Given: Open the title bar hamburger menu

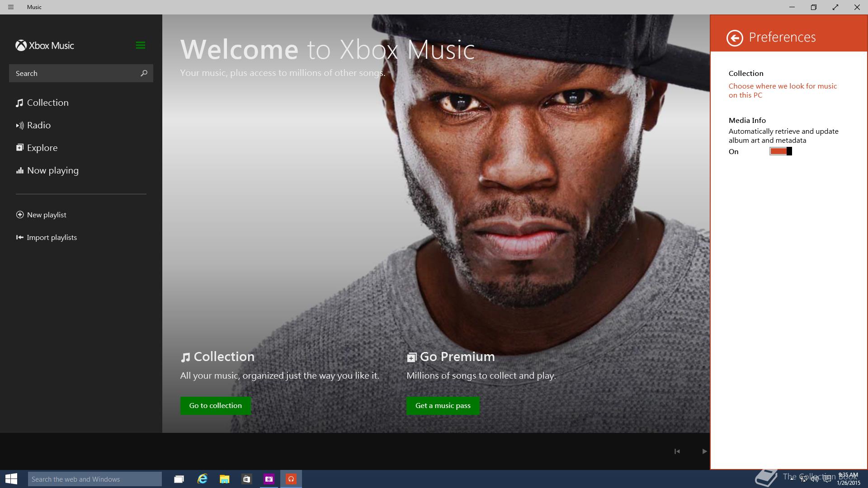Looking at the screenshot, I should (x=11, y=7).
